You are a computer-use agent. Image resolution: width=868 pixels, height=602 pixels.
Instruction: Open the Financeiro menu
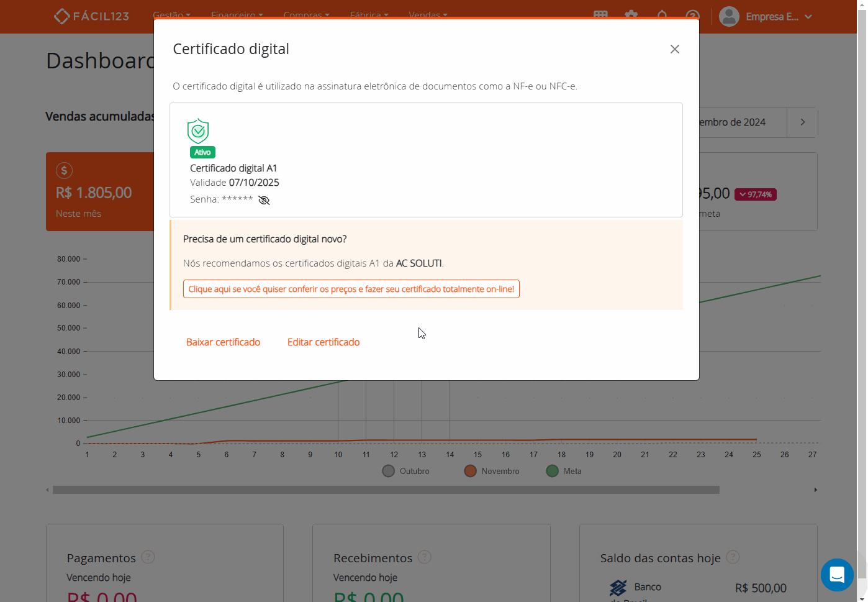pos(237,15)
